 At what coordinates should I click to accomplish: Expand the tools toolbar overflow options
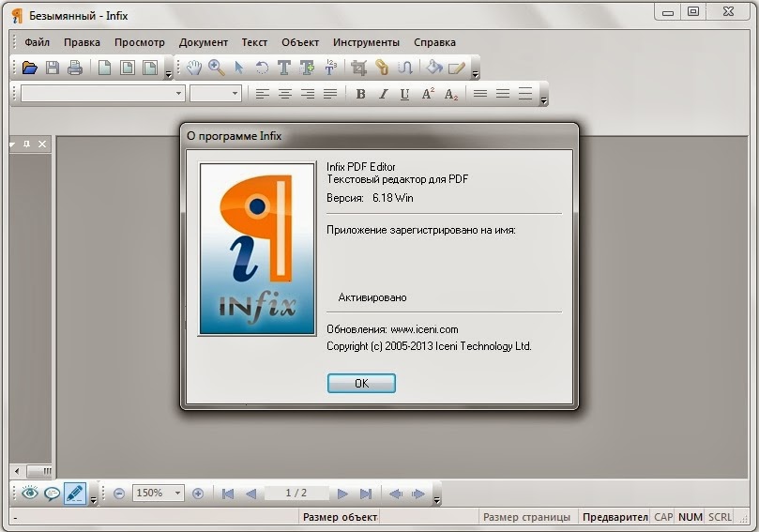click(475, 74)
